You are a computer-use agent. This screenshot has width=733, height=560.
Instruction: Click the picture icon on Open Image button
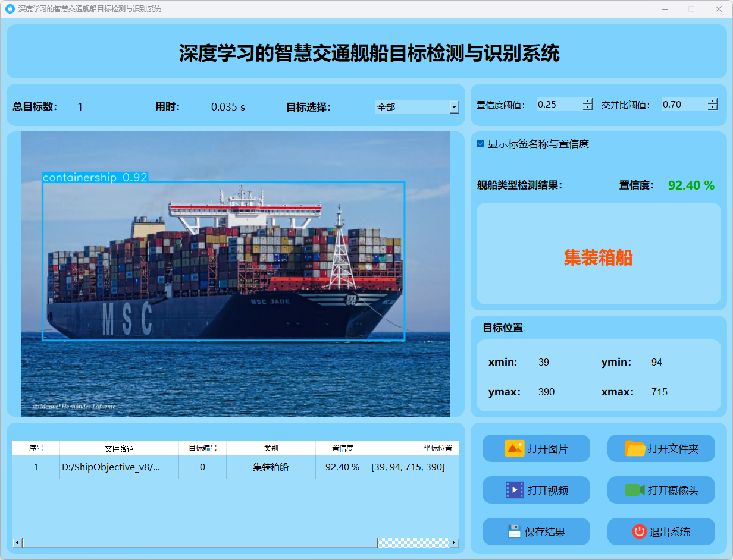(514, 448)
